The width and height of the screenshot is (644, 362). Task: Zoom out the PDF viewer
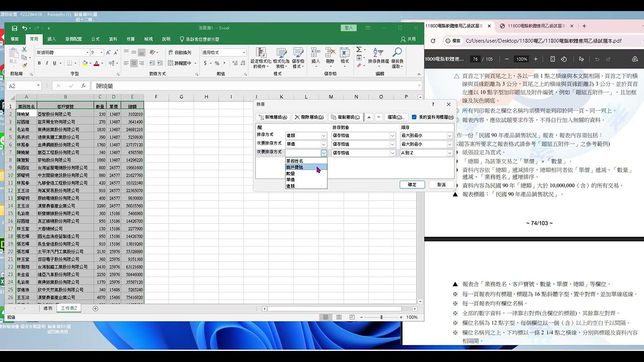pos(507,59)
